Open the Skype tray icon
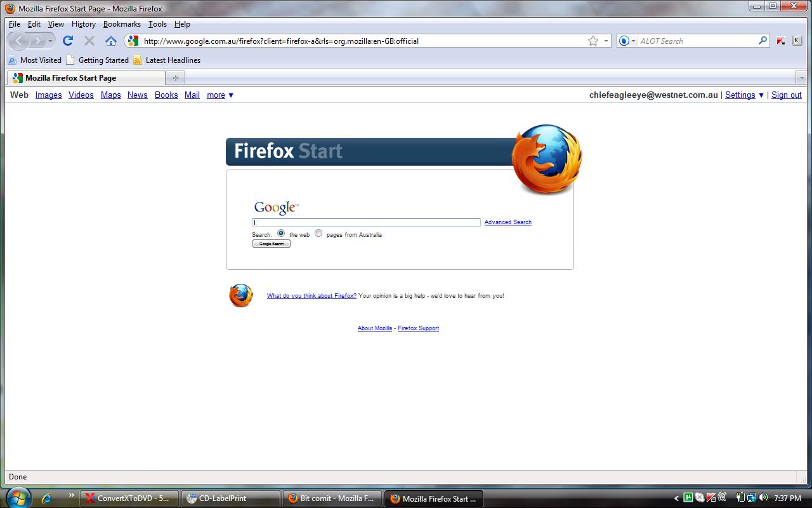 [x=700, y=498]
